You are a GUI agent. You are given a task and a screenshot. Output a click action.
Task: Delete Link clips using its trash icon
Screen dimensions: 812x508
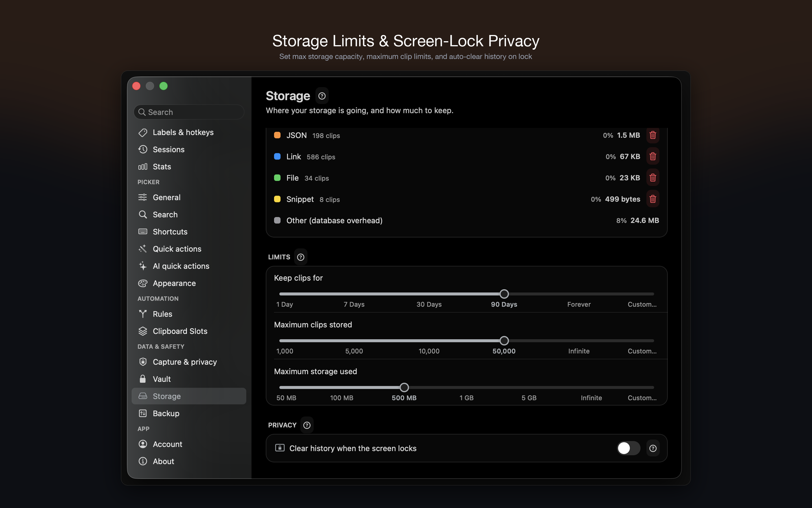pos(653,156)
